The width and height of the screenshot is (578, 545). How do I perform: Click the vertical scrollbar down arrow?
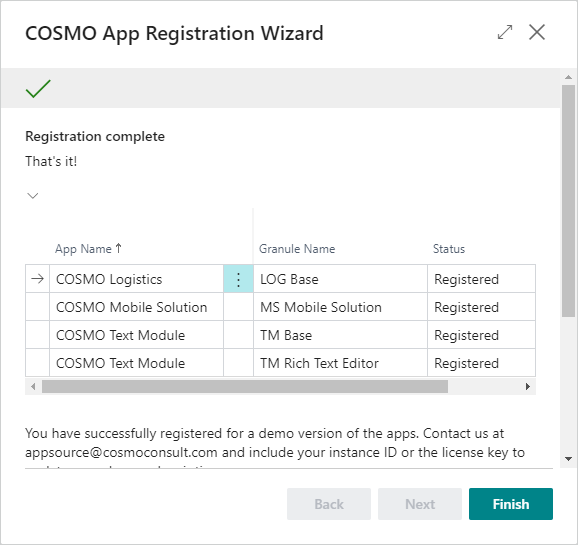click(568, 459)
